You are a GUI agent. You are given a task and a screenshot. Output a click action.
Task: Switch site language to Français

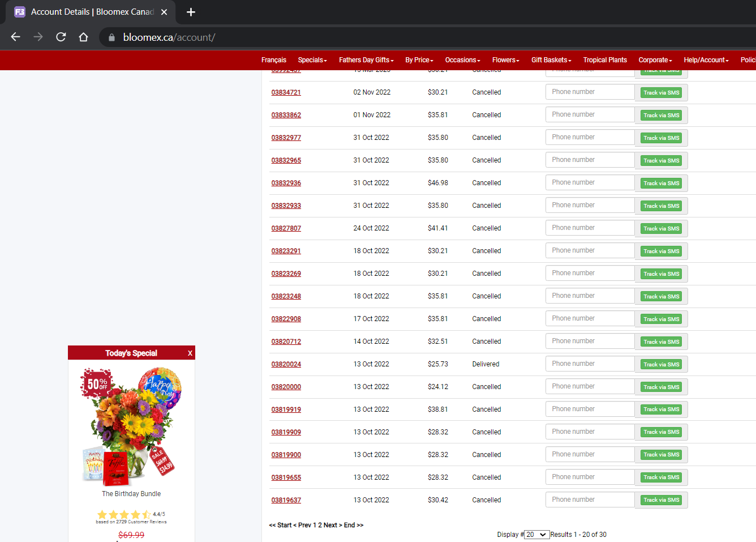click(274, 60)
